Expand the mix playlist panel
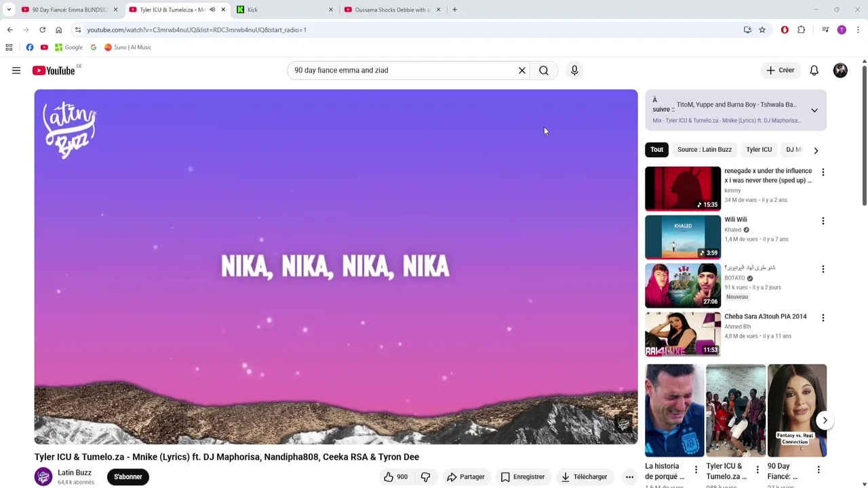Screen dimensions: 868x488 814,110
